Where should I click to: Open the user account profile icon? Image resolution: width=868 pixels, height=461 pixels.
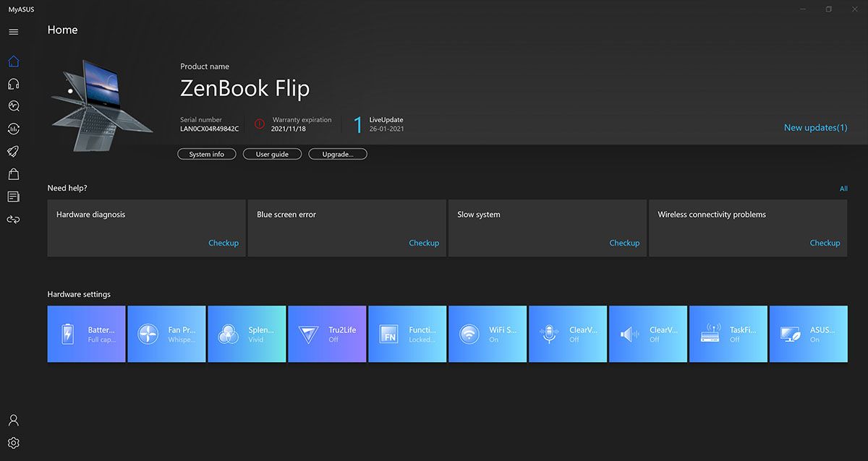tap(13, 420)
